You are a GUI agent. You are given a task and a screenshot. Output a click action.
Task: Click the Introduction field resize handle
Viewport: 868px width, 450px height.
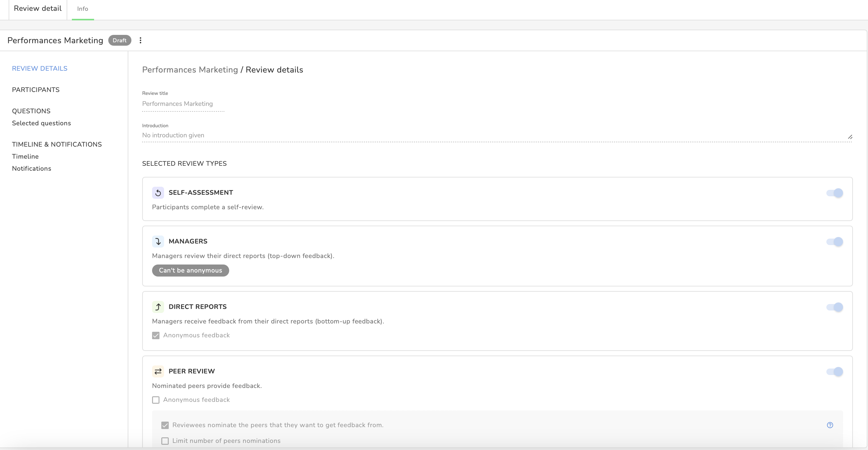pos(850,137)
